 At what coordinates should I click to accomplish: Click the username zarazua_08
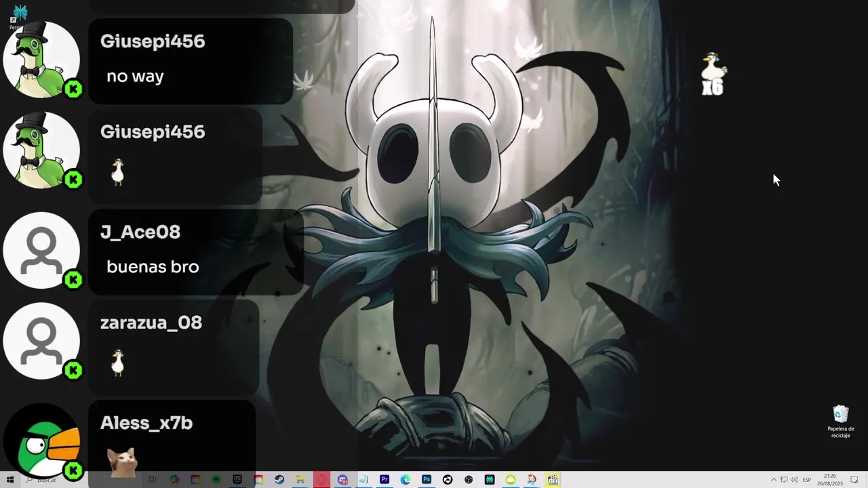151,323
